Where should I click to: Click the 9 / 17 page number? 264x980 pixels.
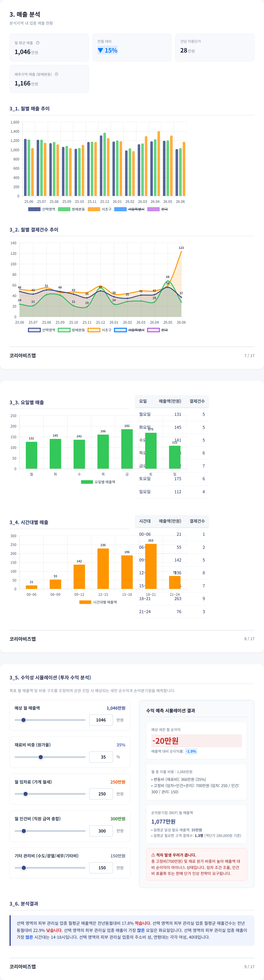[x=250, y=967]
